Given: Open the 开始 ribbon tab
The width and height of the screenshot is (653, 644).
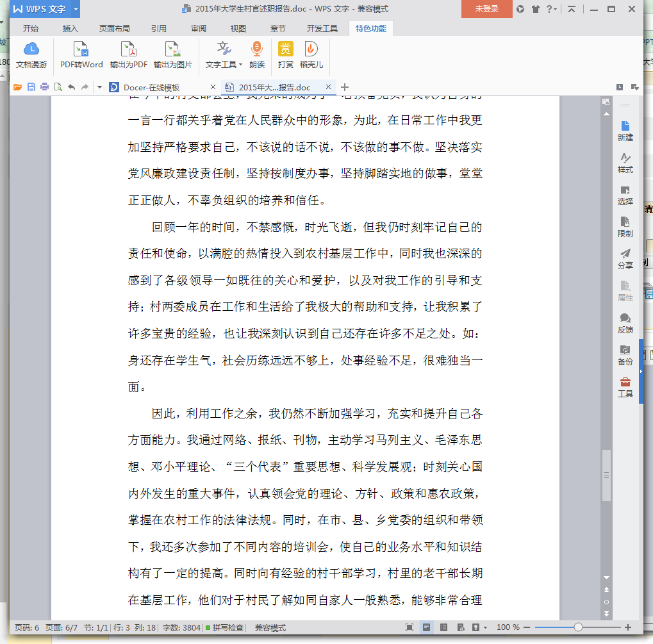Looking at the screenshot, I should (30, 28).
